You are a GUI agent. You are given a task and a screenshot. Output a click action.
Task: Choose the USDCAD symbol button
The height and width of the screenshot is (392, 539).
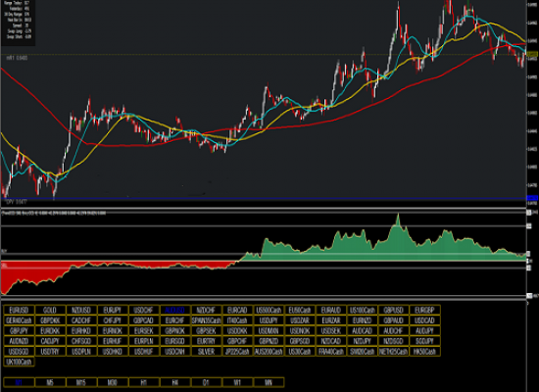(425, 320)
